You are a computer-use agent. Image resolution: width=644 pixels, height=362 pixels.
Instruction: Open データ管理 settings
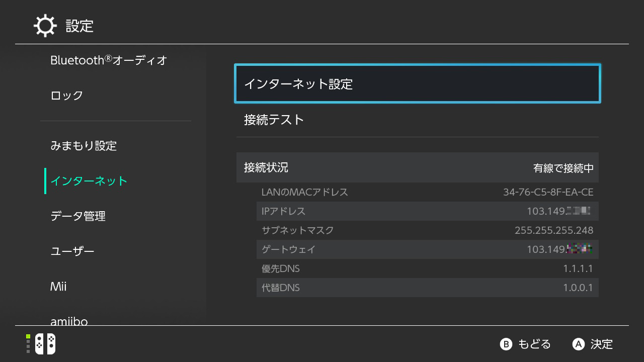pos(78,216)
